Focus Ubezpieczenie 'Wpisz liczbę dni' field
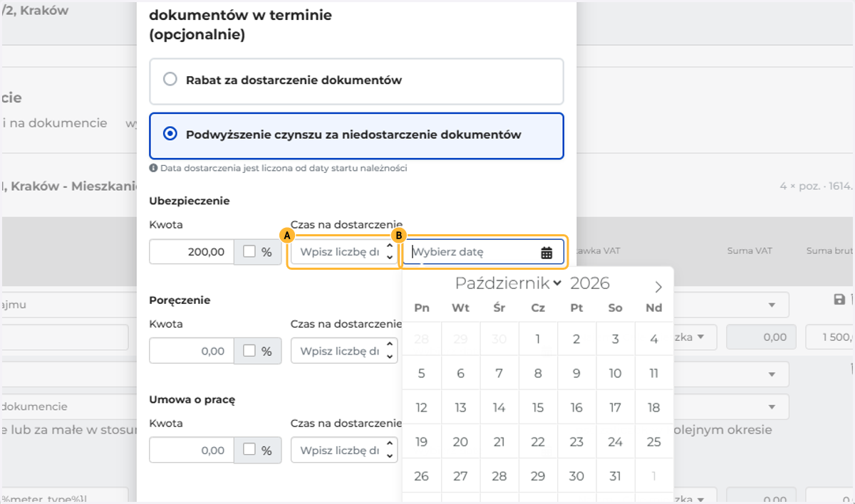The width and height of the screenshot is (855, 504). pos(344,252)
